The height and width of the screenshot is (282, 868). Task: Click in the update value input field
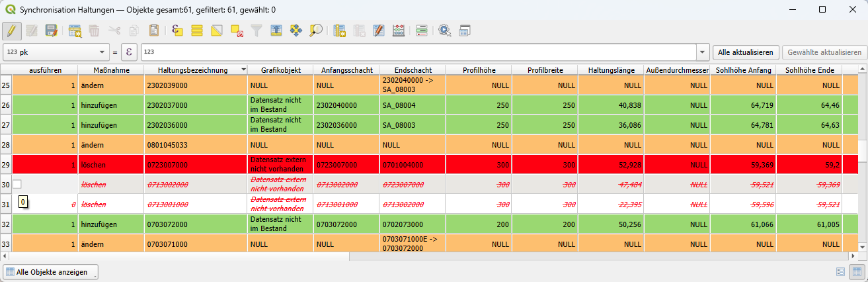click(x=418, y=52)
